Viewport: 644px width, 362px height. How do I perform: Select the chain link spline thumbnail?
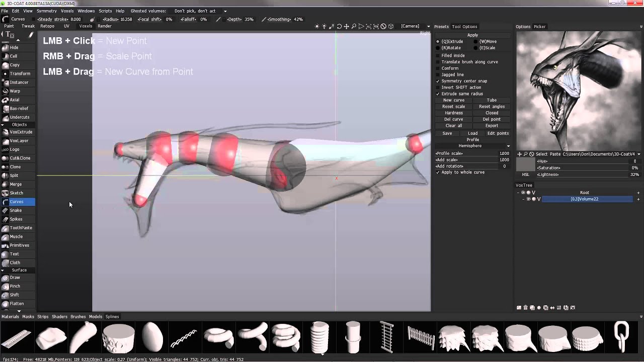[x=622, y=337]
